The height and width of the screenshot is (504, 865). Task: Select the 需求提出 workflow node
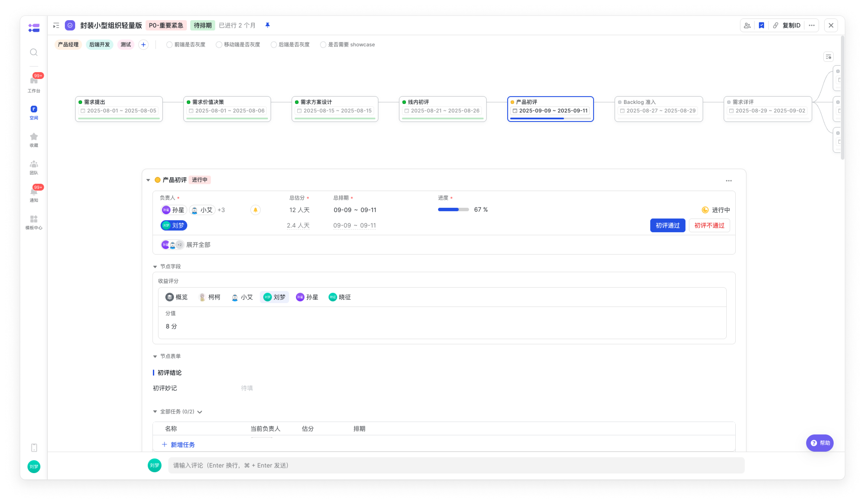coord(119,109)
